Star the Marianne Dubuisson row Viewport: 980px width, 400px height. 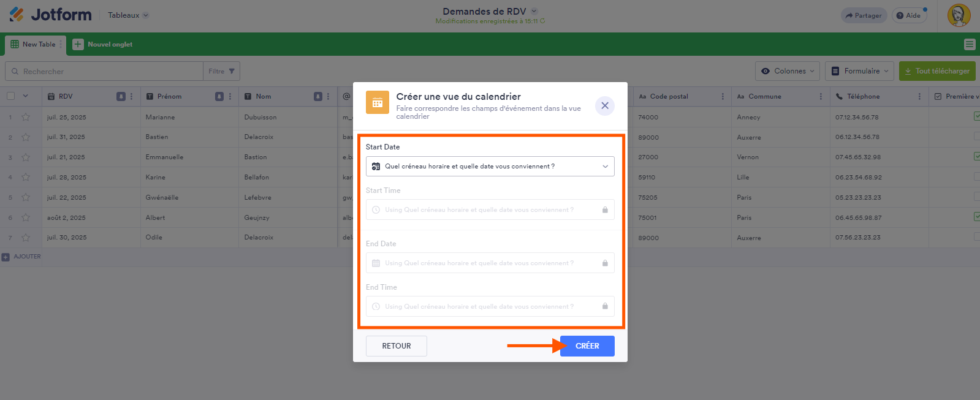(26, 117)
